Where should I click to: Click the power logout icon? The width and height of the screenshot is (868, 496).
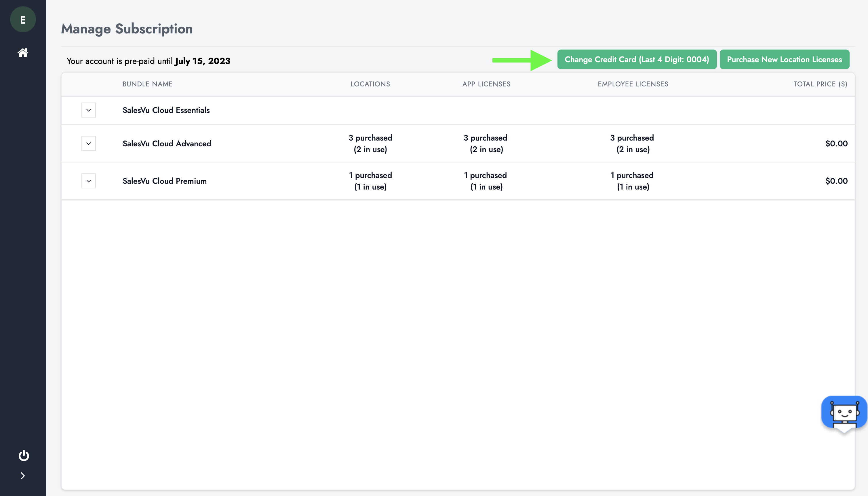click(x=24, y=455)
